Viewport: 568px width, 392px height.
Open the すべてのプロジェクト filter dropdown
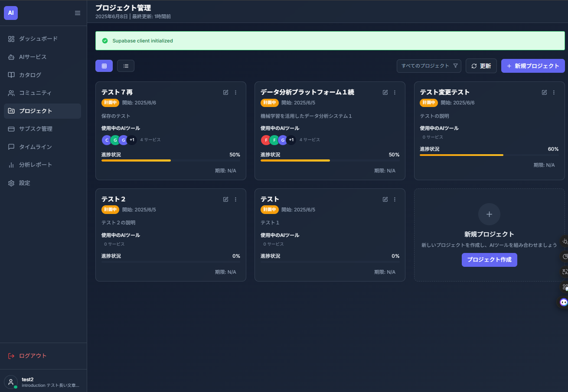(x=429, y=66)
